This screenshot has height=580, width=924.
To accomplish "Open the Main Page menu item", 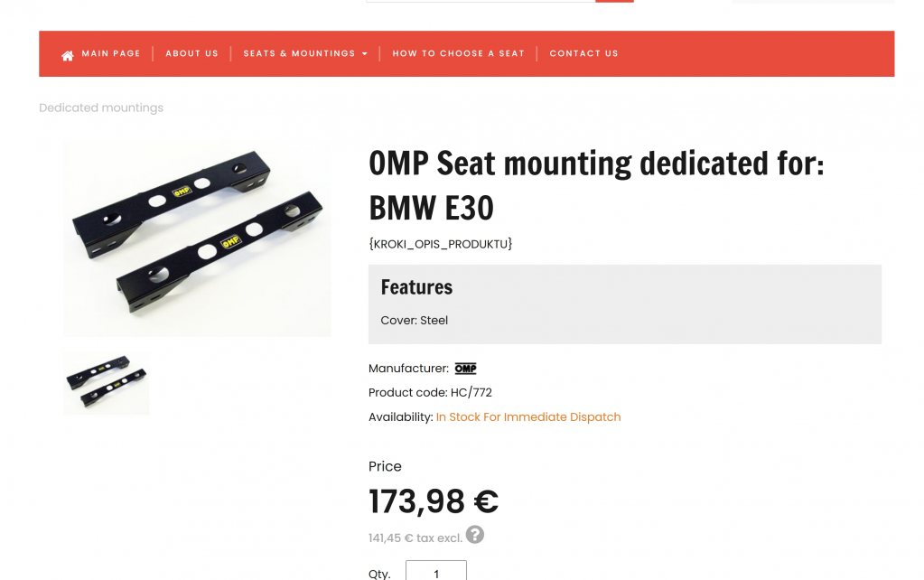I will tap(110, 54).
